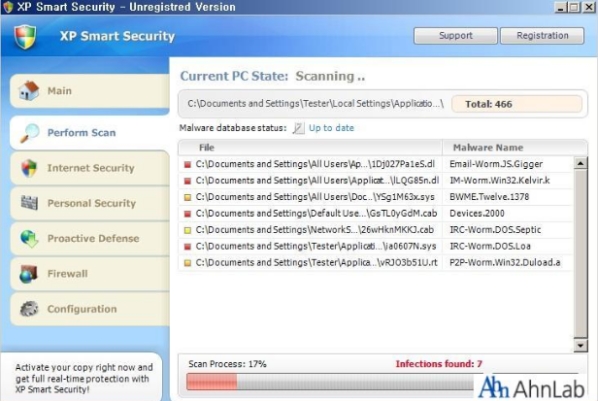Click red marker of Email-Worm.JS.Gigger row

pyautogui.click(x=187, y=164)
